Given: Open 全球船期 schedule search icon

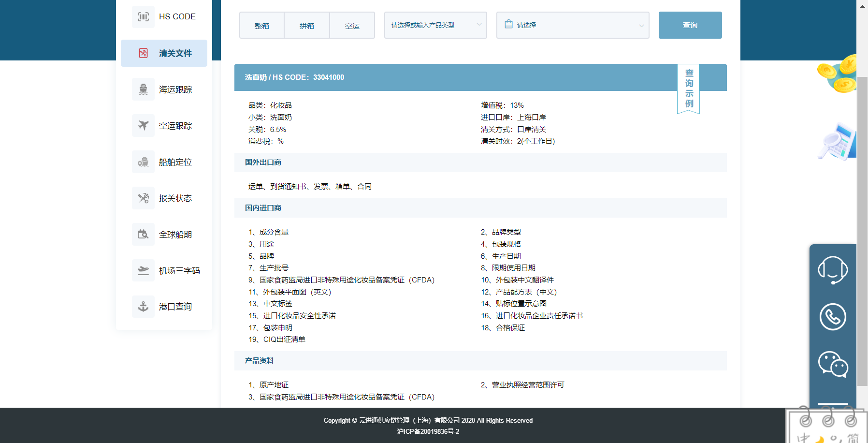Looking at the screenshot, I should tap(143, 235).
